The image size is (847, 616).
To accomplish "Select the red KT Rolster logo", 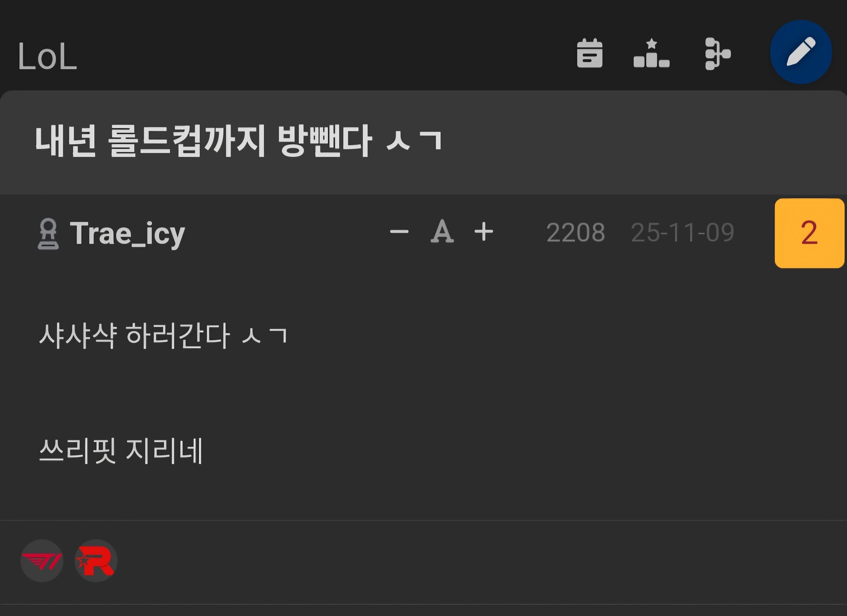I will click(96, 561).
